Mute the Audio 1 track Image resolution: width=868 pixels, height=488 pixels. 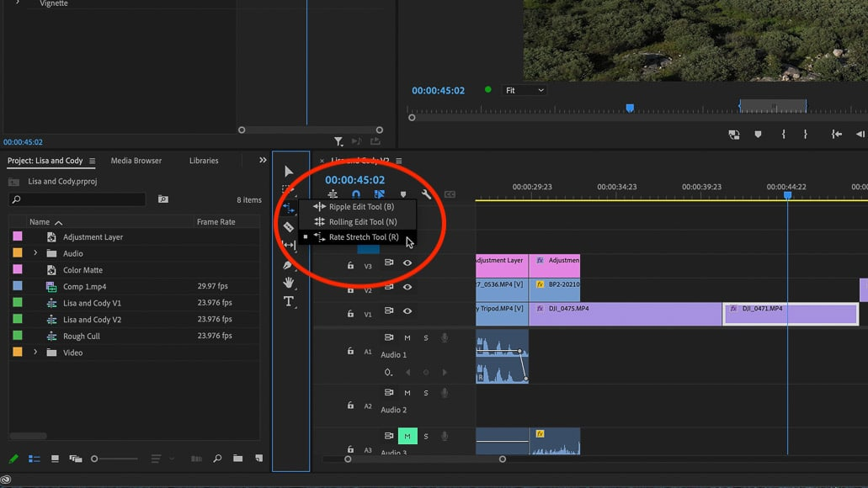407,337
